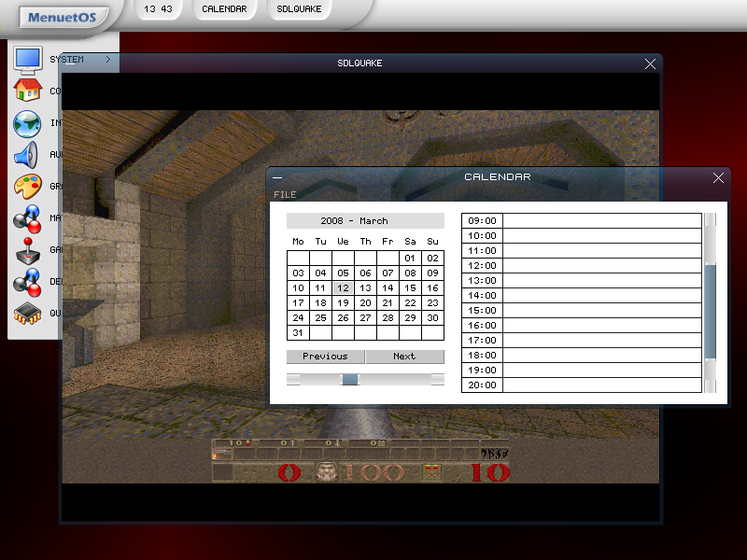Click the 17:00 time label

point(482,340)
